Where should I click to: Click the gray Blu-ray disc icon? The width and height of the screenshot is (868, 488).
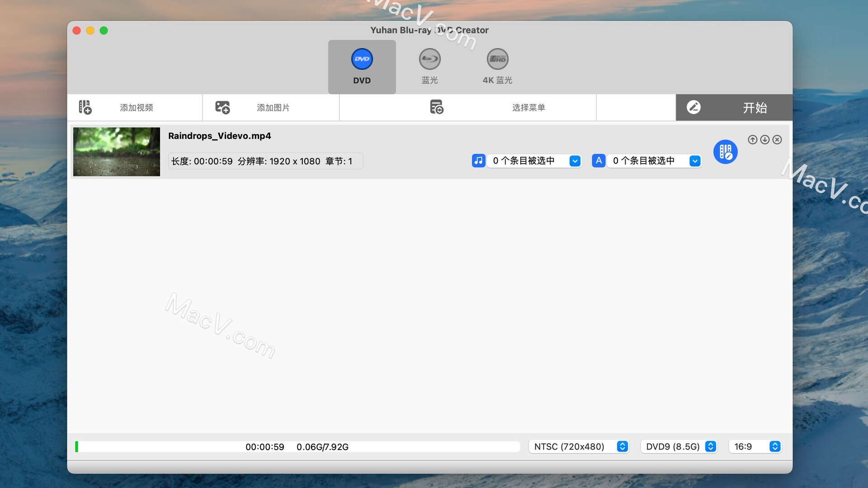pyautogui.click(x=429, y=59)
